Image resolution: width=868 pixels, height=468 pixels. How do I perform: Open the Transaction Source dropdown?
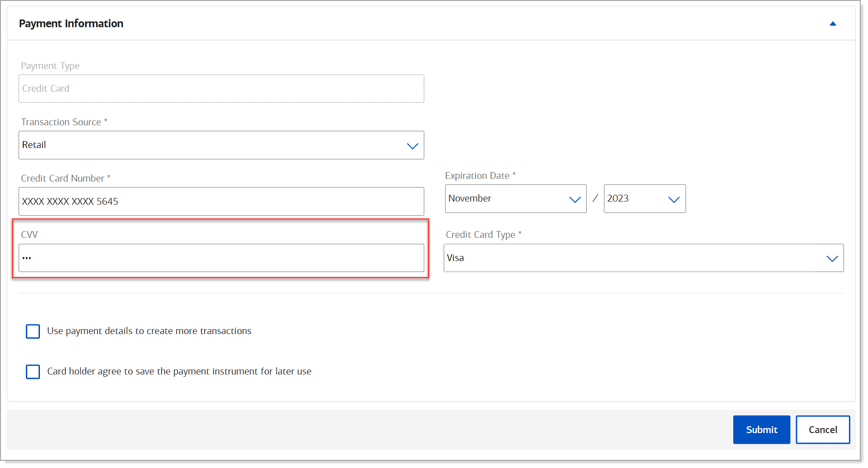(221, 145)
